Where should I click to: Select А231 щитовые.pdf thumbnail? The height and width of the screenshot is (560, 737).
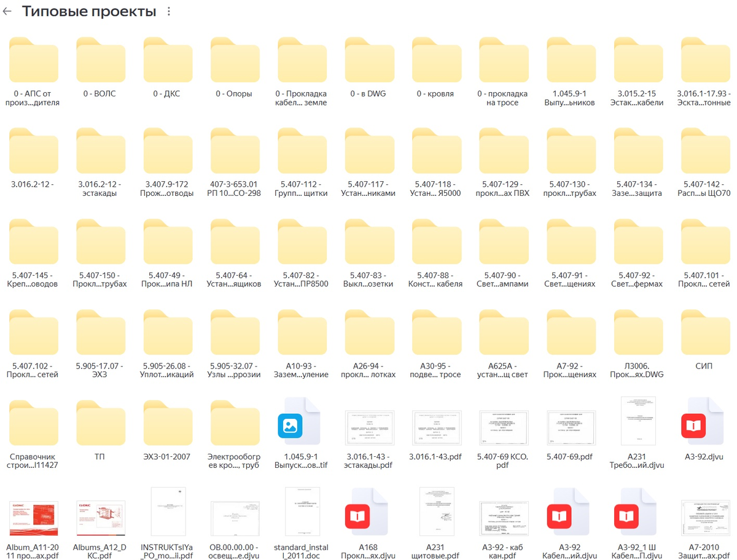pyautogui.click(x=437, y=511)
